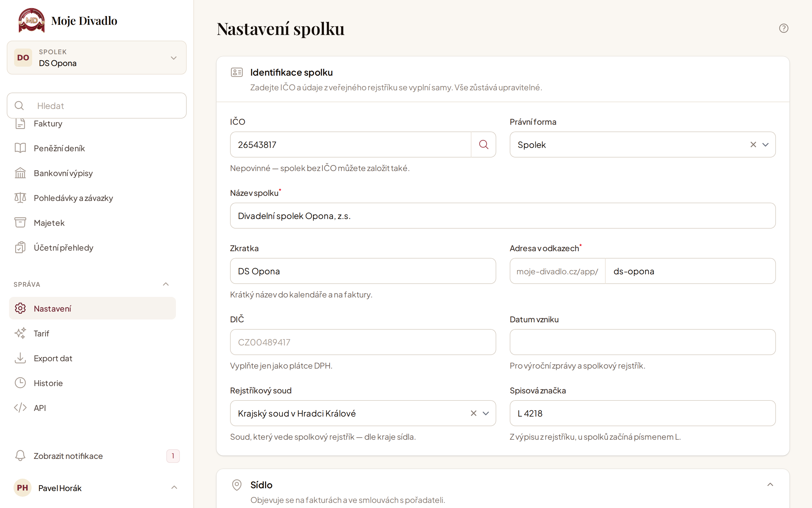
Task: Go to Bankovní výpisy page
Action: click(x=92, y=173)
